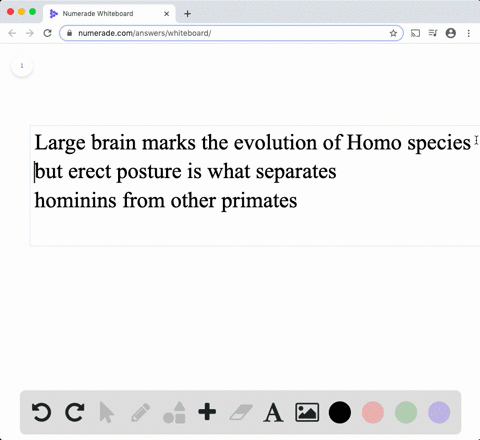The image size is (480, 440).
Task: Choose the green color swatch
Action: coord(406,412)
